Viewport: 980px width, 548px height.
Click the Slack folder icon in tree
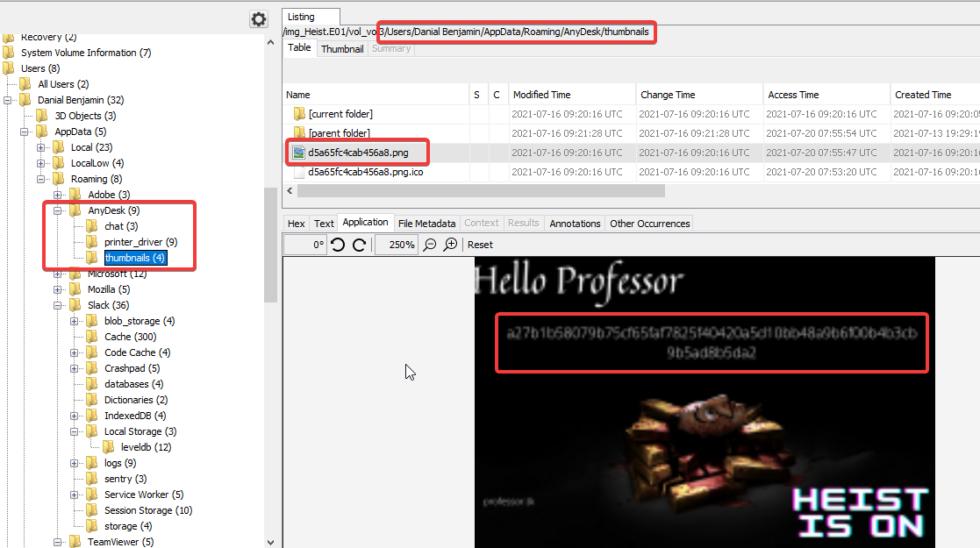pyautogui.click(x=75, y=305)
